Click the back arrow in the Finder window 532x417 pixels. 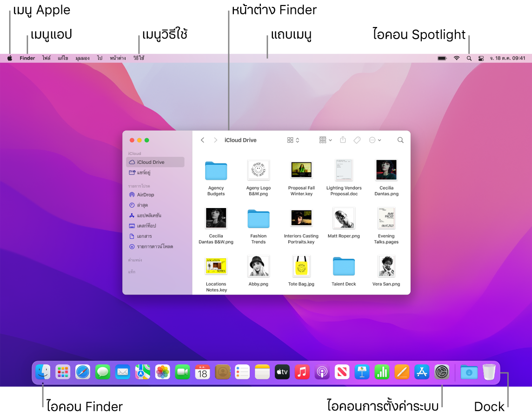tap(202, 140)
